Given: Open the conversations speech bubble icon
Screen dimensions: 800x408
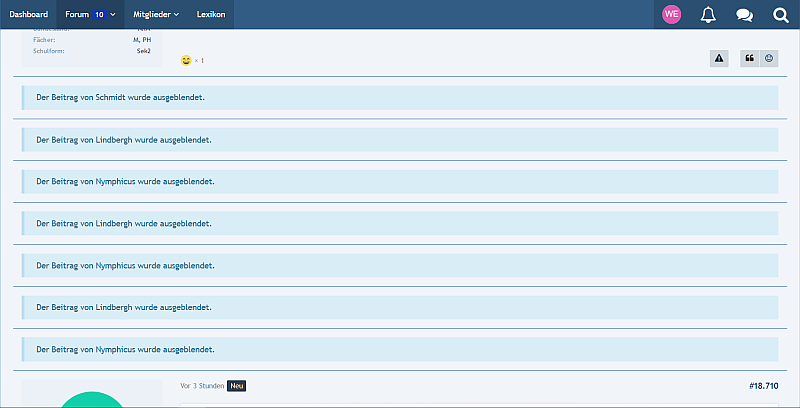Looking at the screenshot, I should pos(744,14).
